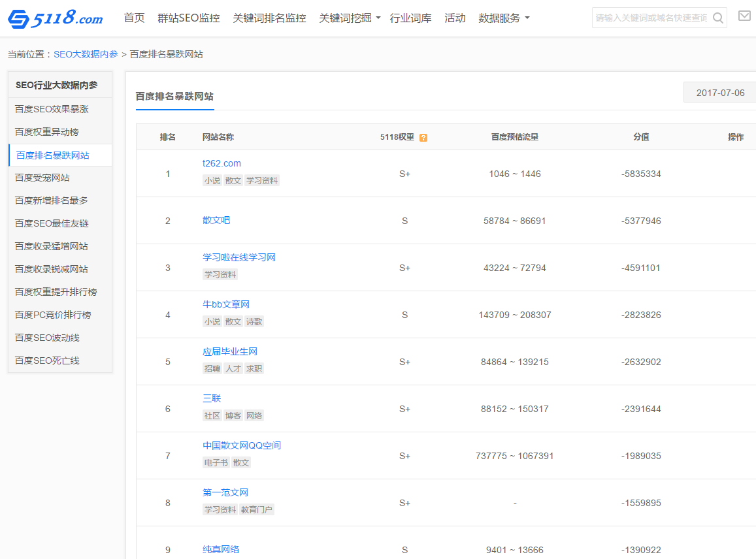Open 百度SEO波动线 in sidebar
The image size is (756, 559).
(47, 338)
